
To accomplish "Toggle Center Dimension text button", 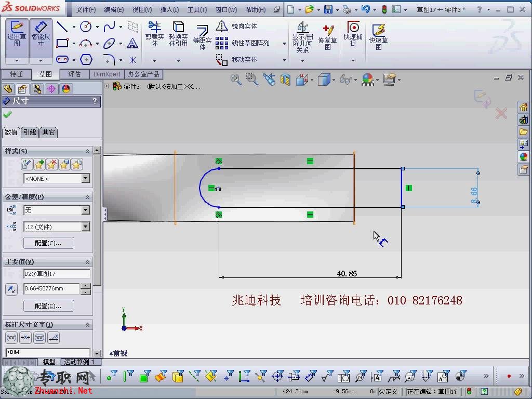I will (25, 338).
